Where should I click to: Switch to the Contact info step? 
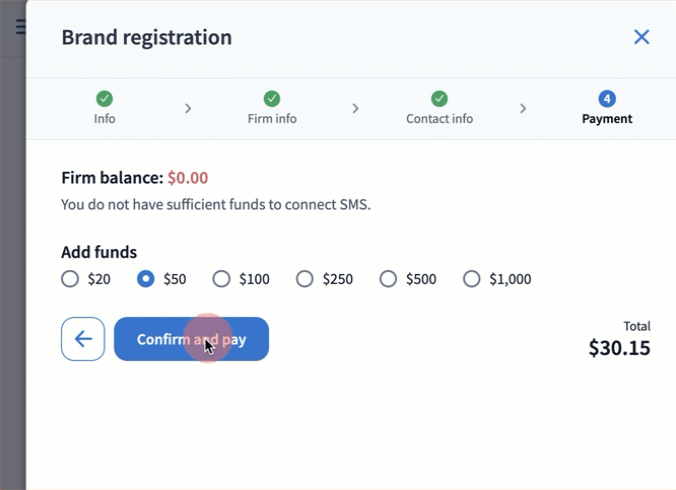(x=439, y=118)
